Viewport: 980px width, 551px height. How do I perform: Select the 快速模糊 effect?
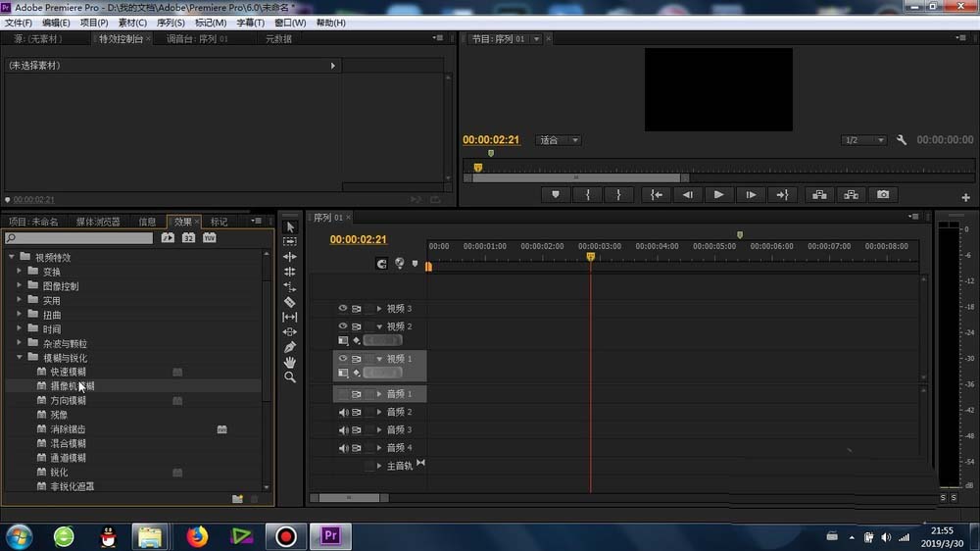coord(69,372)
